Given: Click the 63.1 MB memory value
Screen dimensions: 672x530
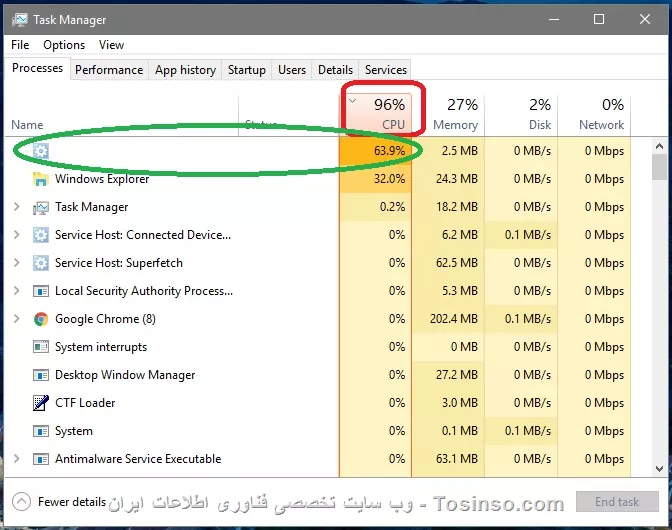Looking at the screenshot, I should tap(457, 459).
